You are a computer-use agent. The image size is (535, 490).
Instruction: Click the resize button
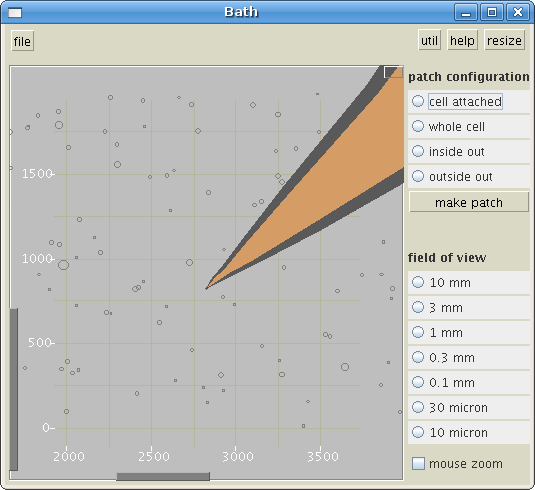(504, 40)
